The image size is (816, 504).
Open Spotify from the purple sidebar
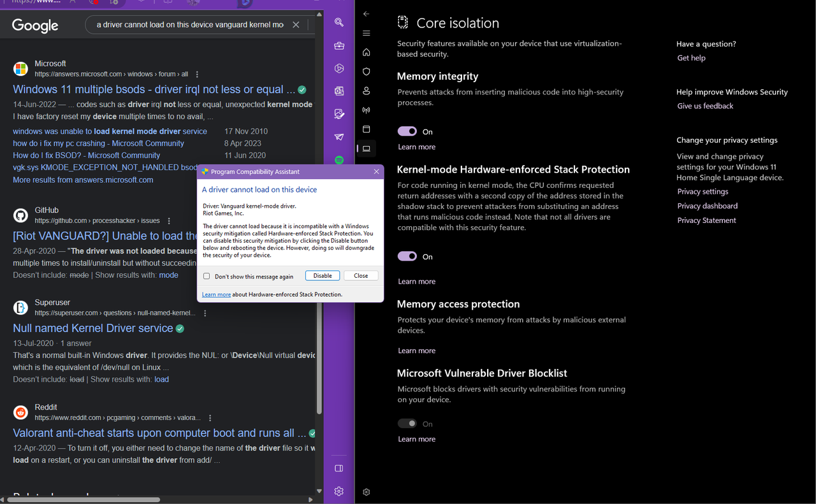click(x=339, y=160)
